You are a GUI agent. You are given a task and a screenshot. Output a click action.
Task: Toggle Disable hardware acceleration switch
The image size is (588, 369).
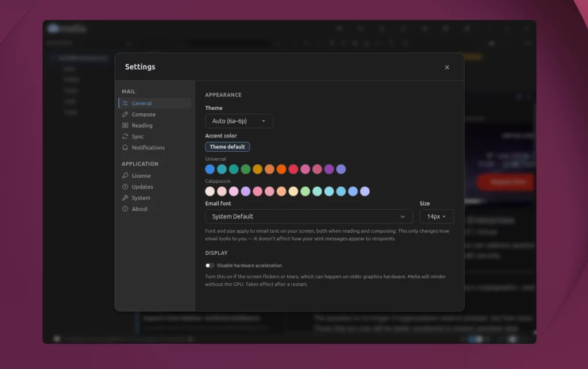210,266
